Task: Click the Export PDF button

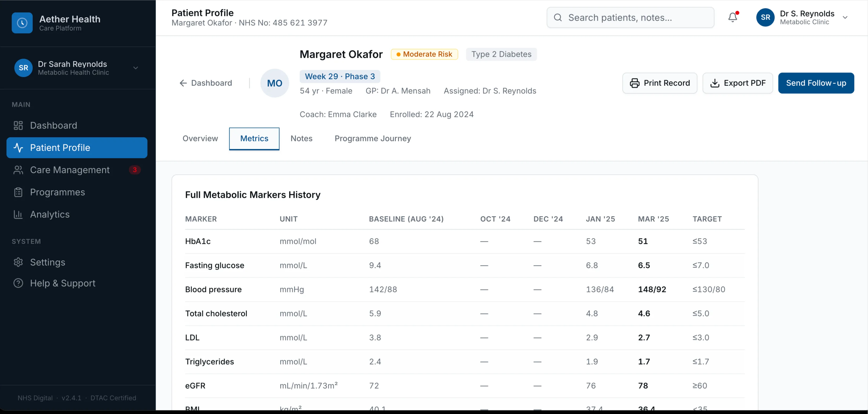Action: click(738, 83)
